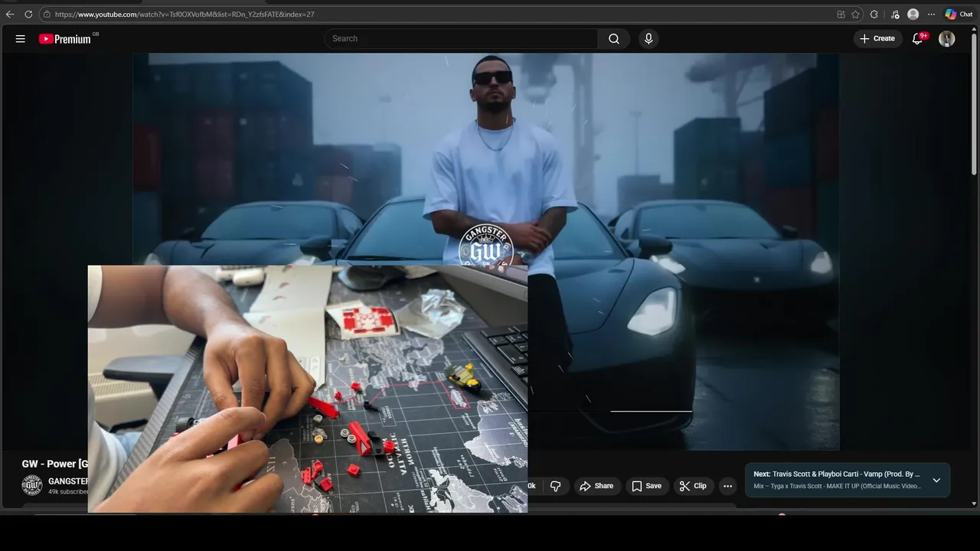Image resolution: width=980 pixels, height=551 pixels.
Task: Open browser Settings and more menu
Action: (x=932, y=14)
